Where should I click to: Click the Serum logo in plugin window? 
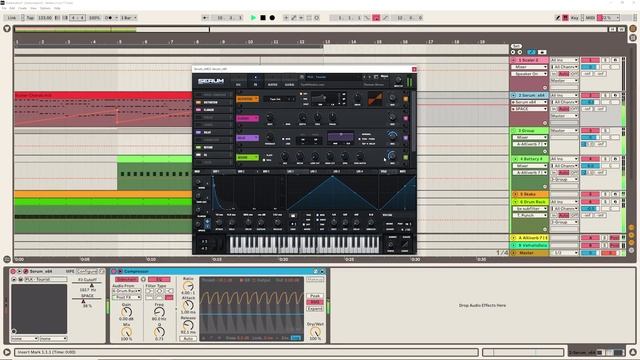click(x=211, y=81)
